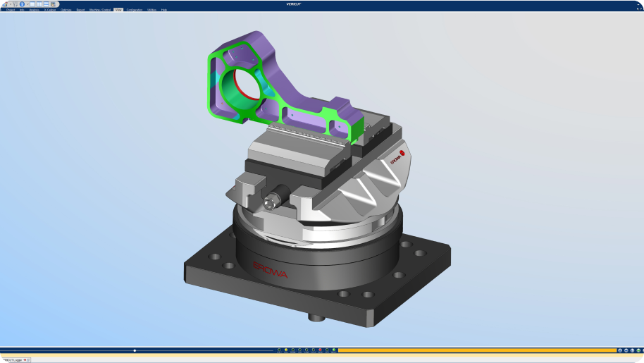Pin the VERICUT Logger panel

pos(24,359)
